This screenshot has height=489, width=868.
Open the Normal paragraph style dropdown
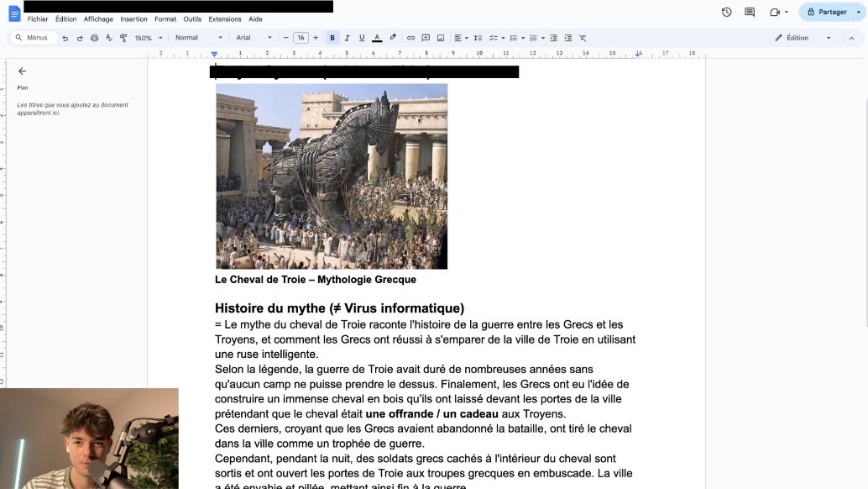point(199,38)
